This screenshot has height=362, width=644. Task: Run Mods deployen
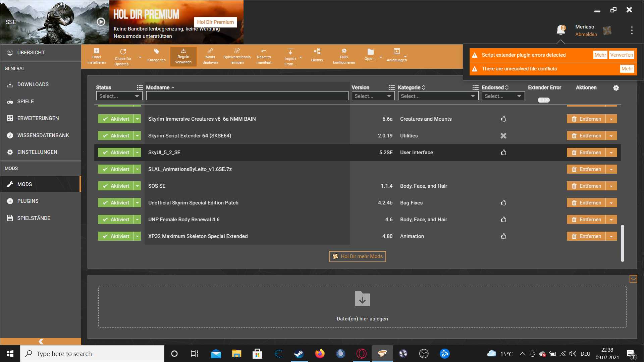(210, 56)
